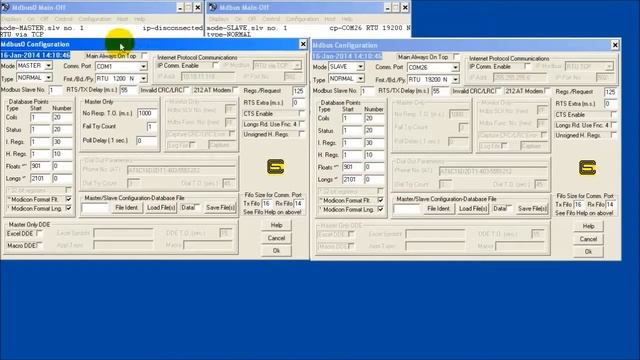Click the No Resp. T.O. field showing 1000
This screenshot has width=640, height=360.
(x=147, y=113)
